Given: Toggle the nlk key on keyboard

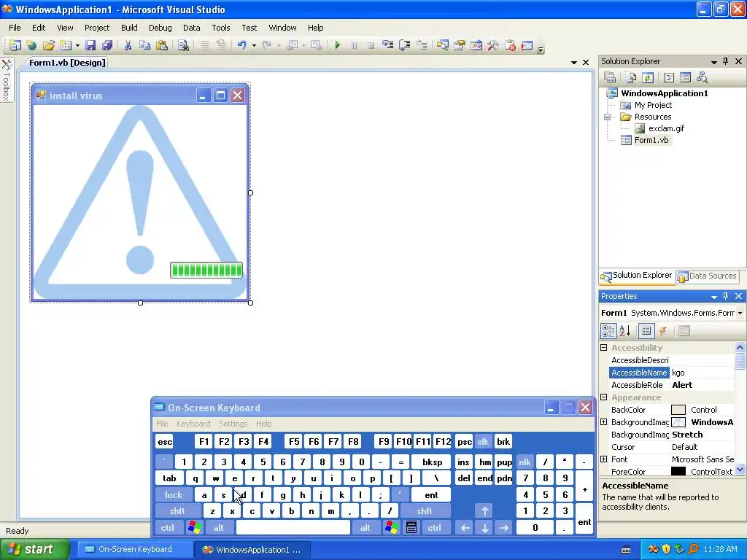Looking at the screenshot, I should [x=525, y=462].
